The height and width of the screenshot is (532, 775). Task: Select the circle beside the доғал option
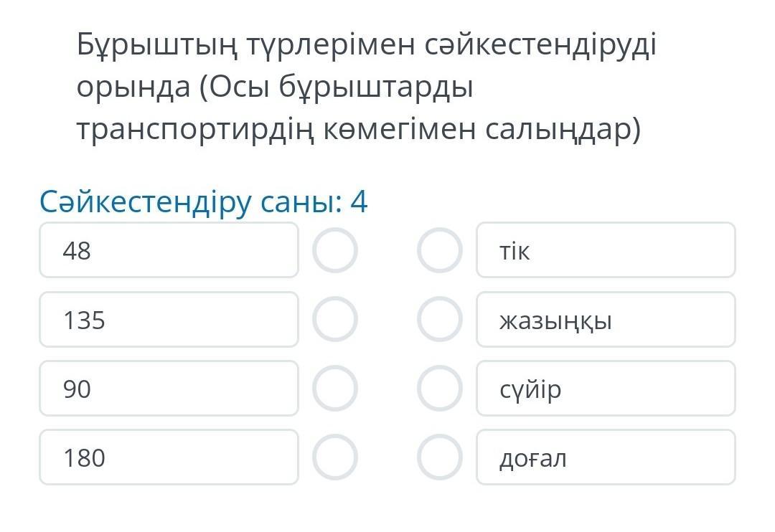click(x=440, y=457)
